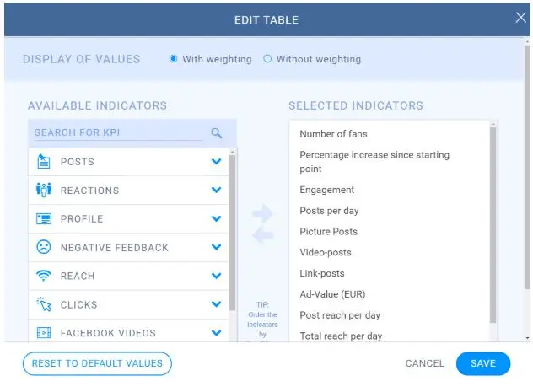Click the magnifier search icon

(x=217, y=133)
